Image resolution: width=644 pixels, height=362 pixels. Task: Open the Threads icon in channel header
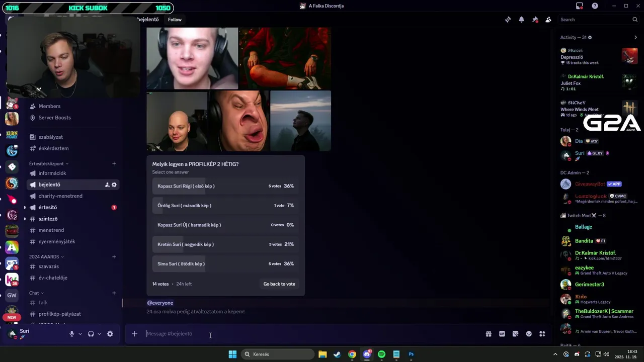[508, 20]
